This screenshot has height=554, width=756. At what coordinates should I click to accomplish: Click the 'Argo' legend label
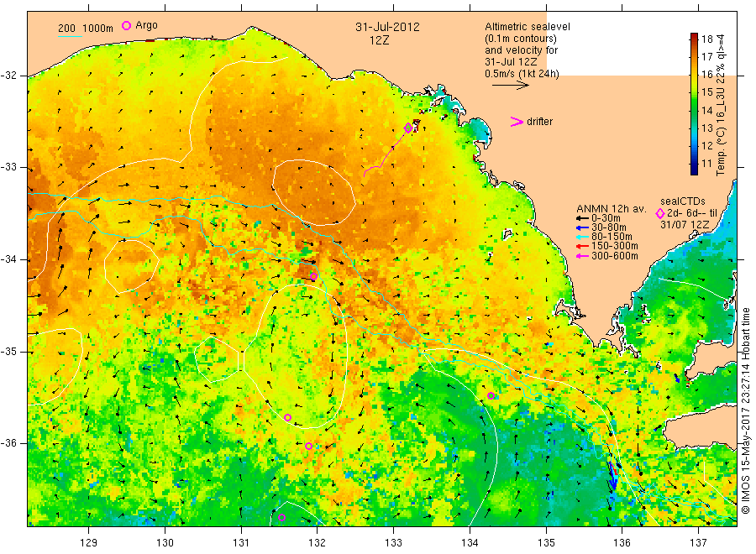[x=146, y=25]
